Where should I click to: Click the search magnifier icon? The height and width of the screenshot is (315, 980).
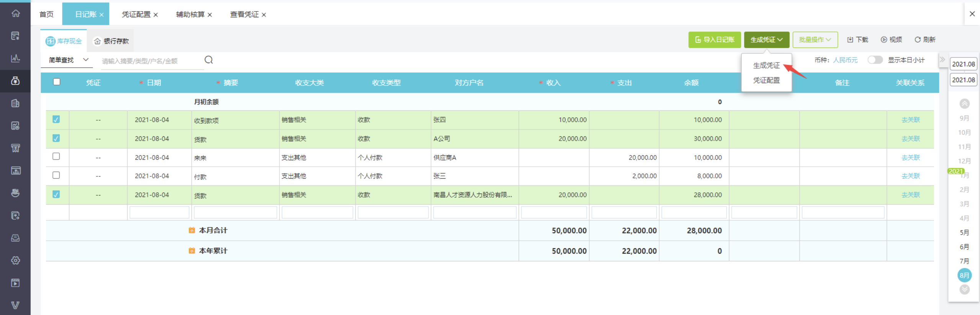[x=209, y=60]
